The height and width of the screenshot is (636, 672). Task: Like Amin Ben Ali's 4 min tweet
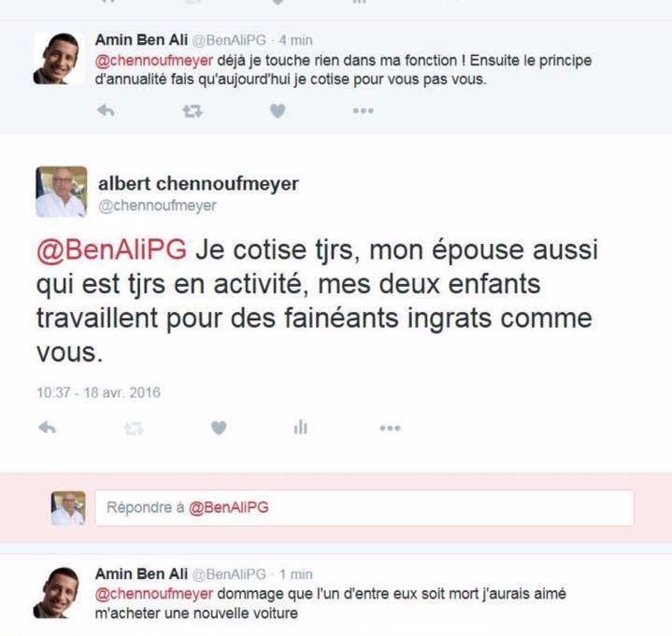click(278, 111)
